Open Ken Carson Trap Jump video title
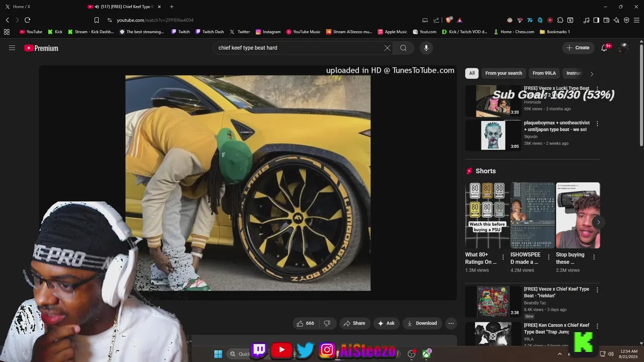The height and width of the screenshot is (362, 644). 556,328
